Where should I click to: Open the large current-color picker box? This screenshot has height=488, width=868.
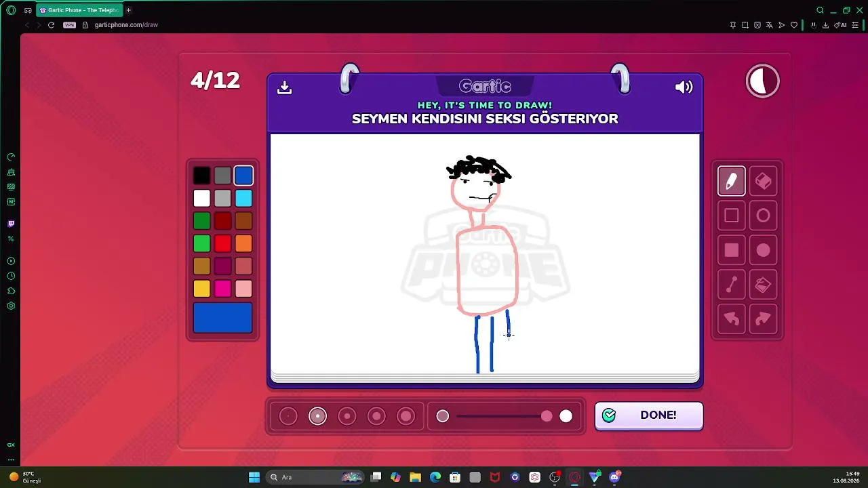[x=222, y=318]
